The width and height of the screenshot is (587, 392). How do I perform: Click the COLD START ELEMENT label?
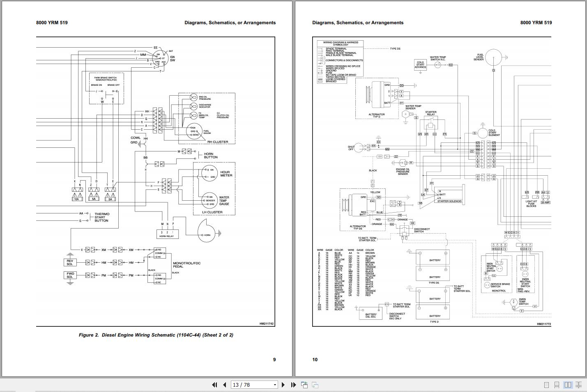click(494, 133)
